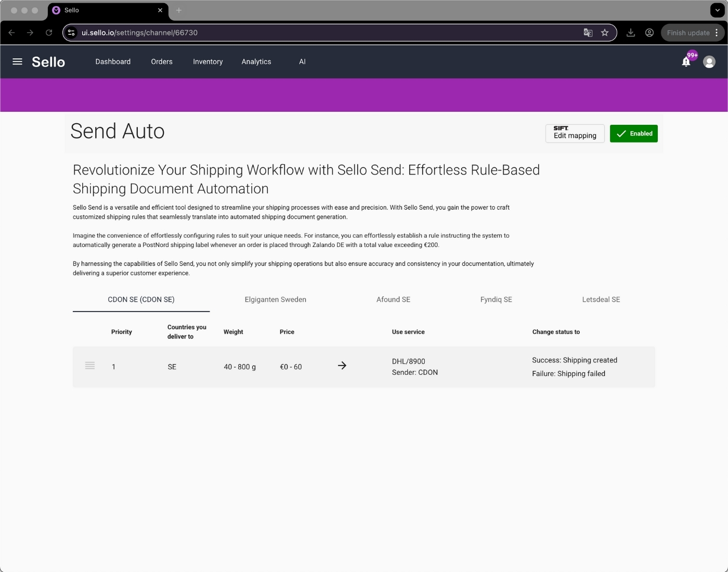Click Edit mapping button
The image size is (728, 572).
[x=575, y=134]
